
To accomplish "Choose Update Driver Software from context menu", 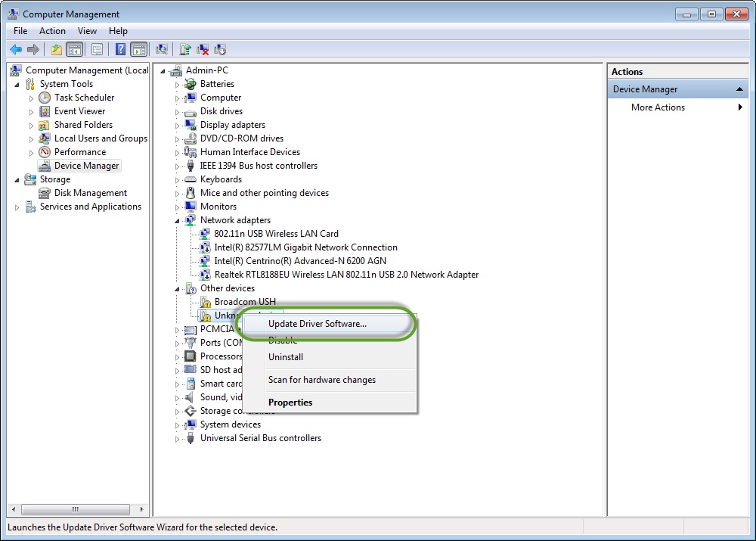I will (317, 324).
